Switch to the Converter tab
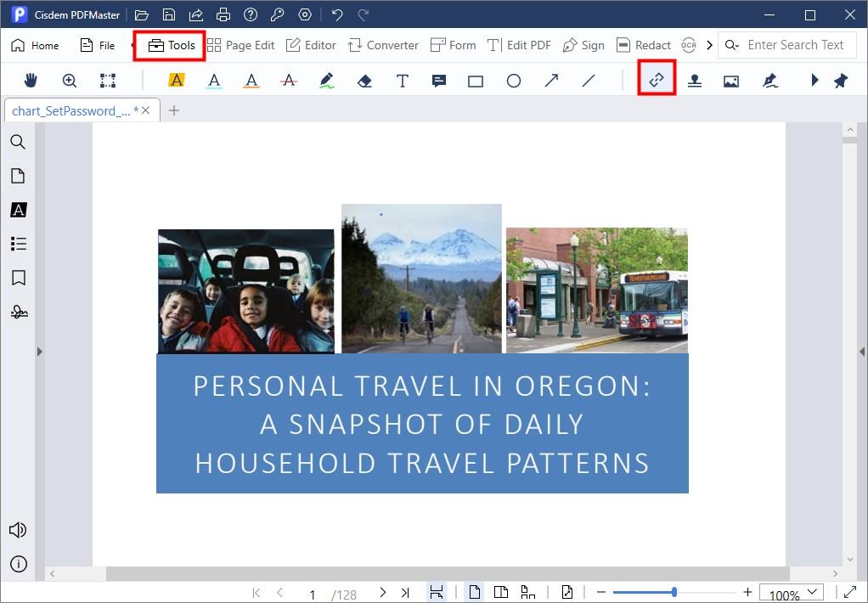This screenshot has height=603, width=868. [383, 45]
